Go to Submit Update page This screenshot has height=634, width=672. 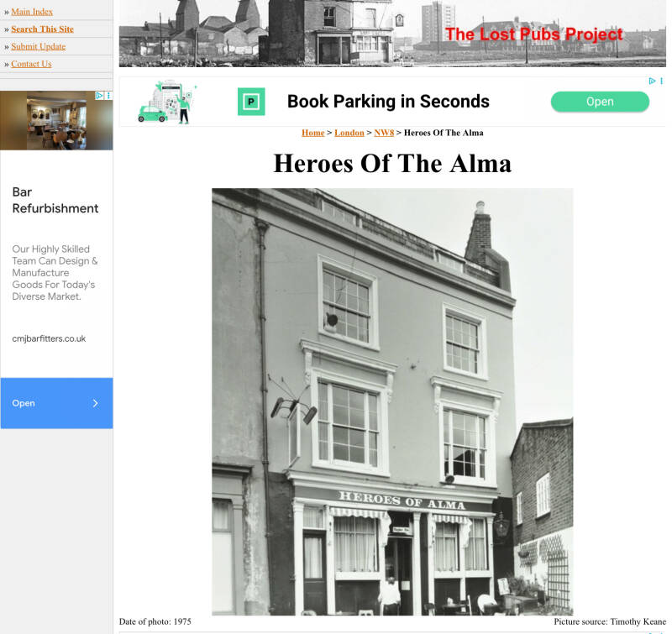pos(38,46)
